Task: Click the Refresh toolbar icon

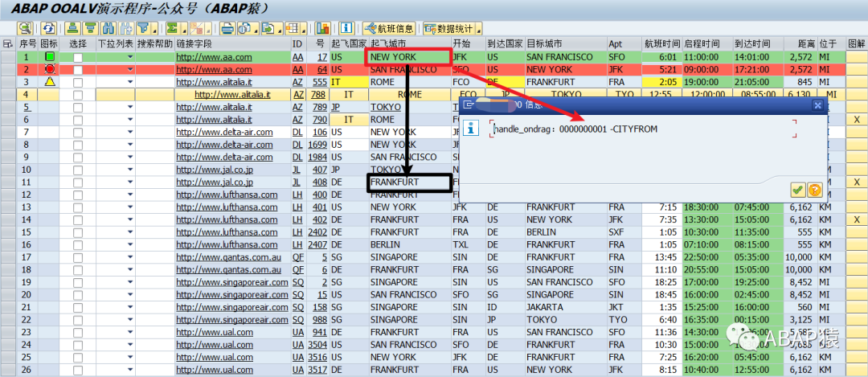Action: click(x=49, y=27)
